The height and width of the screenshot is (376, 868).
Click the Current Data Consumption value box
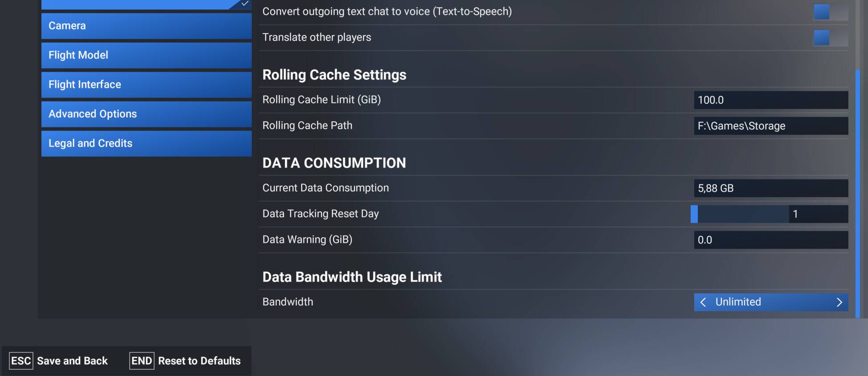coord(771,188)
